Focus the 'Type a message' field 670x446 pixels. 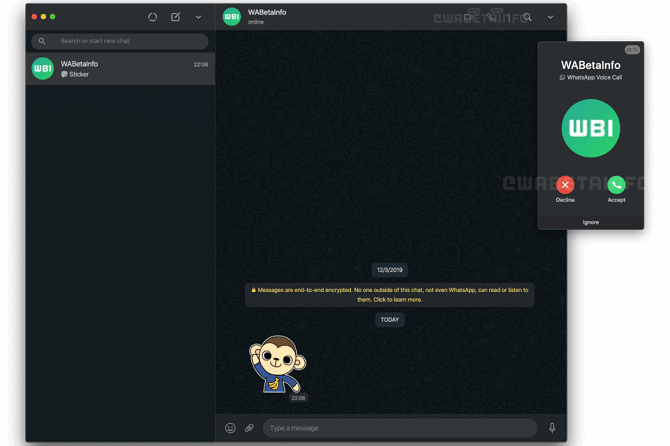(x=400, y=428)
